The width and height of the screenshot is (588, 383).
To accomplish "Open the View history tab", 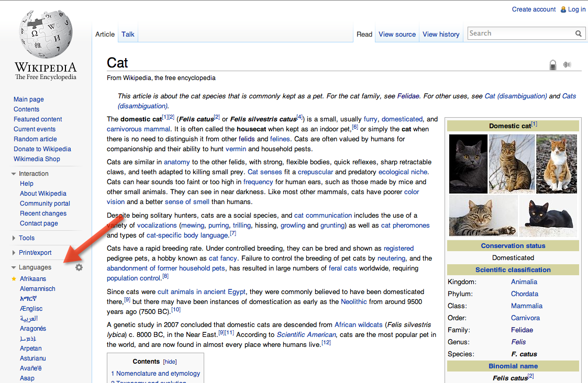I will pyautogui.click(x=441, y=34).
